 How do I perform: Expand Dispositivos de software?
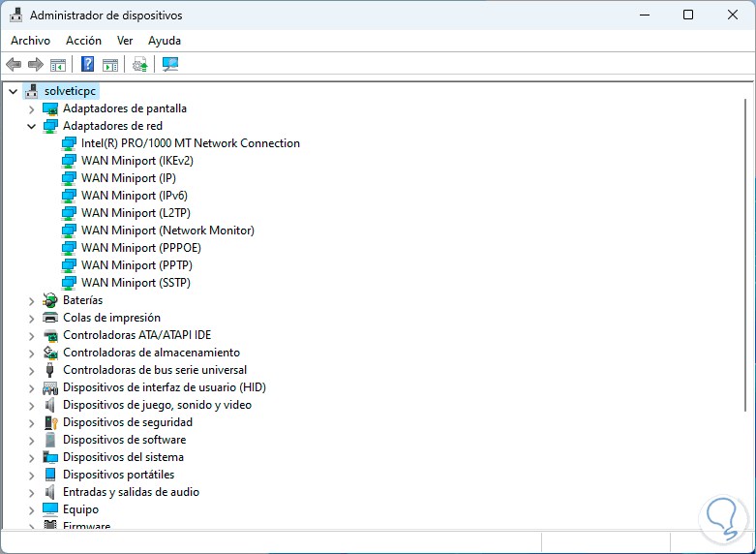coord(32,441)
